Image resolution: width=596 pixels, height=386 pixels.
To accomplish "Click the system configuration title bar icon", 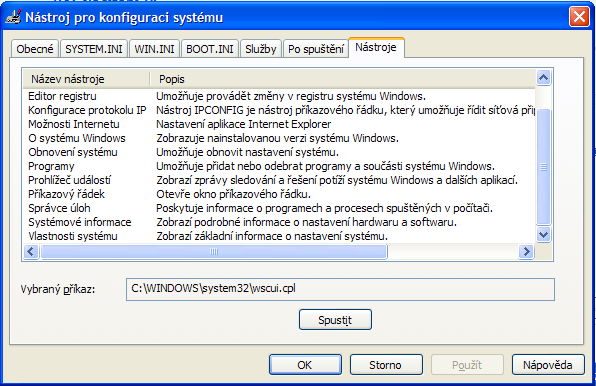I will pyautogui.click(x=13, y=17).
